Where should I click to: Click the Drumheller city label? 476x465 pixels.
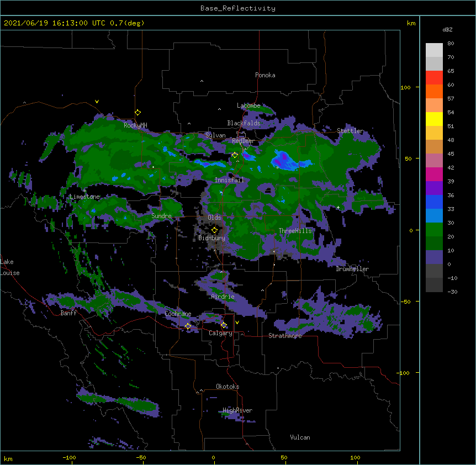pos(352,269)
